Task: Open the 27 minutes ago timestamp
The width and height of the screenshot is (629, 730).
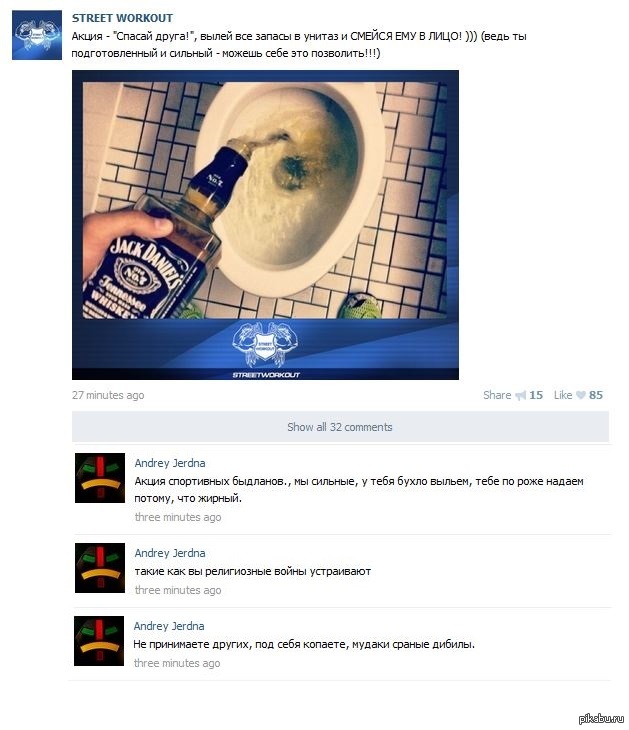Action: pos(108,395)
